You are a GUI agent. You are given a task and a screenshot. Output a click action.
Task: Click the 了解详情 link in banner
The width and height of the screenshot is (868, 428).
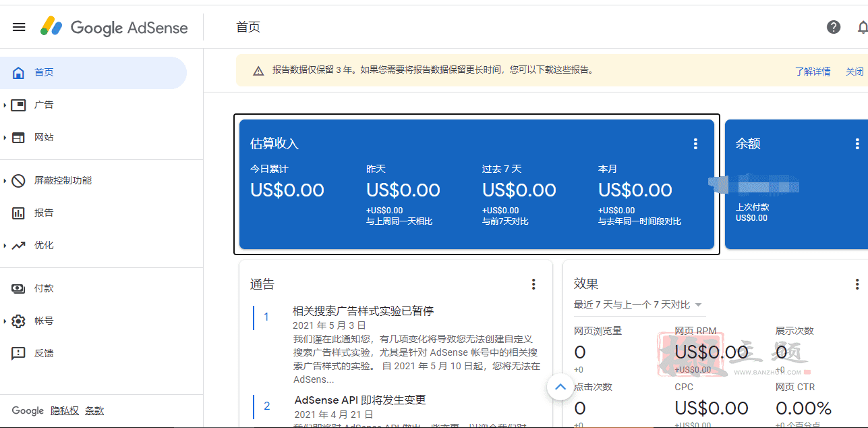(x=813, y=72)
